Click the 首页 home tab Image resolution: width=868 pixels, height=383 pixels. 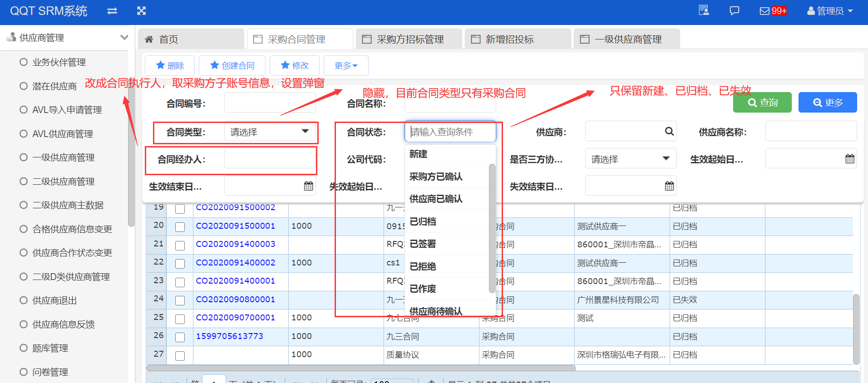191,39
